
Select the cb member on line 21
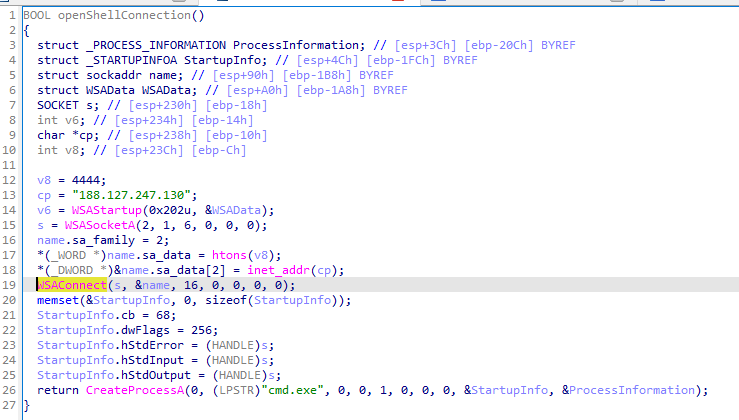coord(128,315)
